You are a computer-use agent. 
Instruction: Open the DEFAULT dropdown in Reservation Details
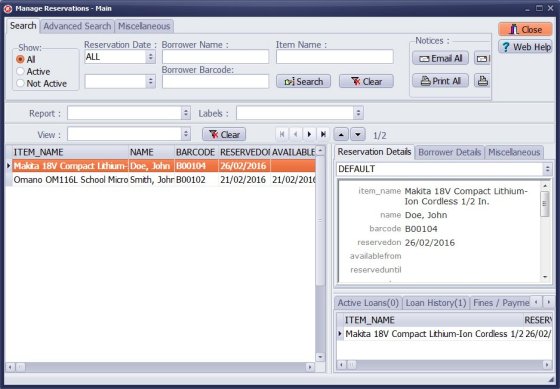[x=547, y=169]
